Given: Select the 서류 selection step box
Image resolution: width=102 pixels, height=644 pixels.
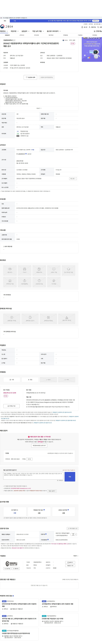Looking at the screenshot, I should 12,379.
